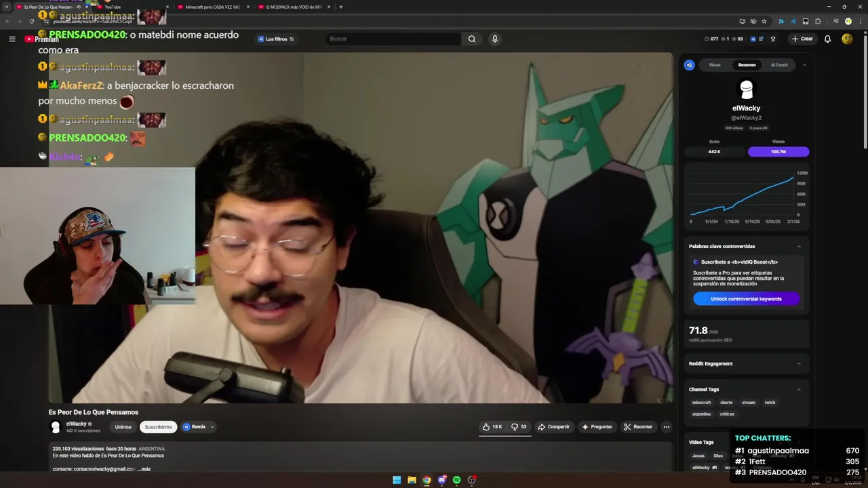Image resolution: width=868 pixels, height=488 pixels.
Task: Click the criticas channel tag
Action: [727, 414]
